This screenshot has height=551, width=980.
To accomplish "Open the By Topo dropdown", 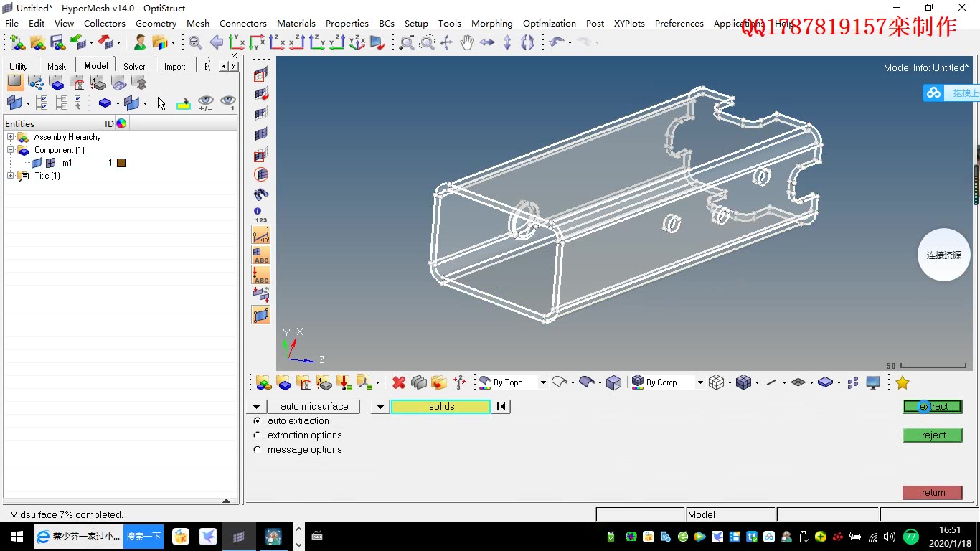I will [x=543, y=382].
